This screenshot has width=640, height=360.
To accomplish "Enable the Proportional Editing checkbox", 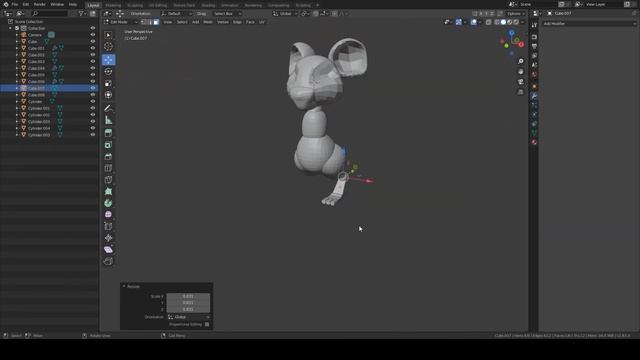I will (207, 324).
